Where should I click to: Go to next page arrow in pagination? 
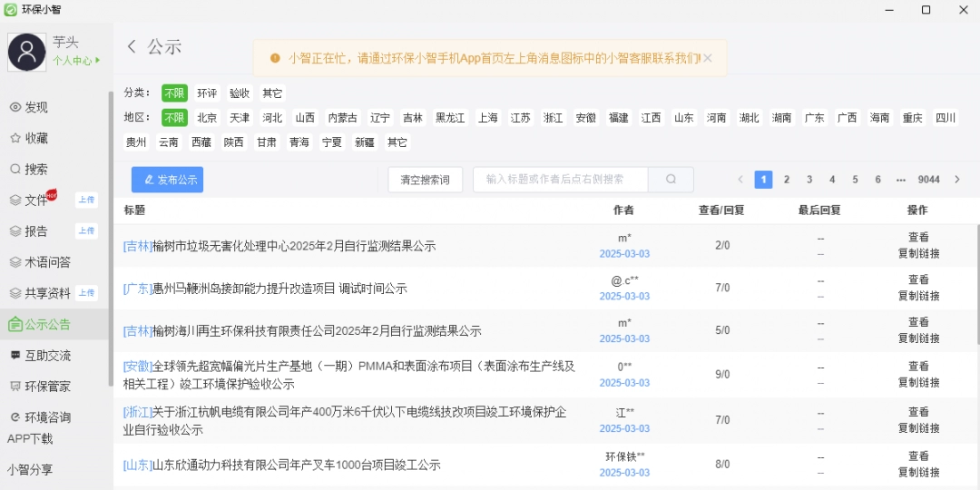[x=956, y=180]
